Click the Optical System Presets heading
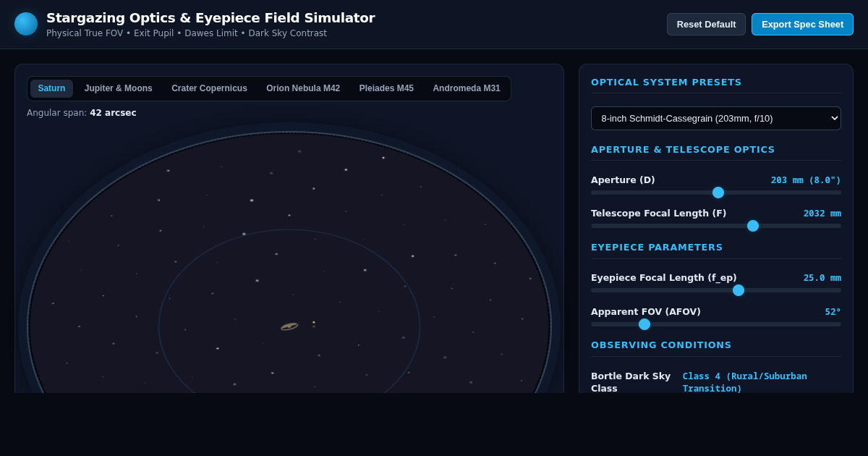The width and height of the screenshot is (868, 456). [666, 83]
